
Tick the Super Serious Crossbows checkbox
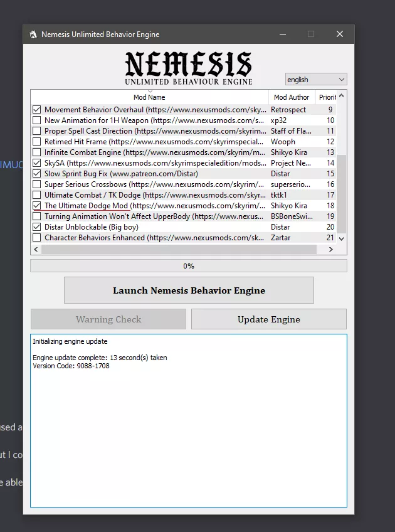tap(36, 184)
